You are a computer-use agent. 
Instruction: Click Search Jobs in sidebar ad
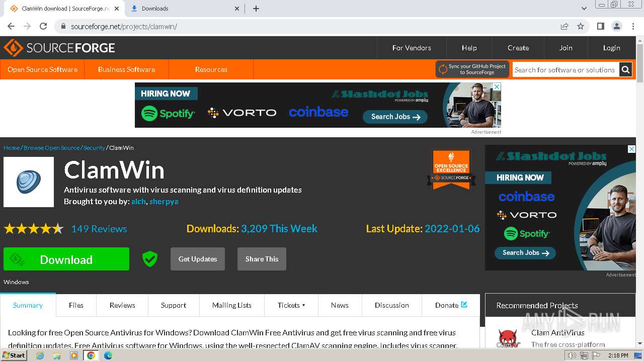[525, 252]
